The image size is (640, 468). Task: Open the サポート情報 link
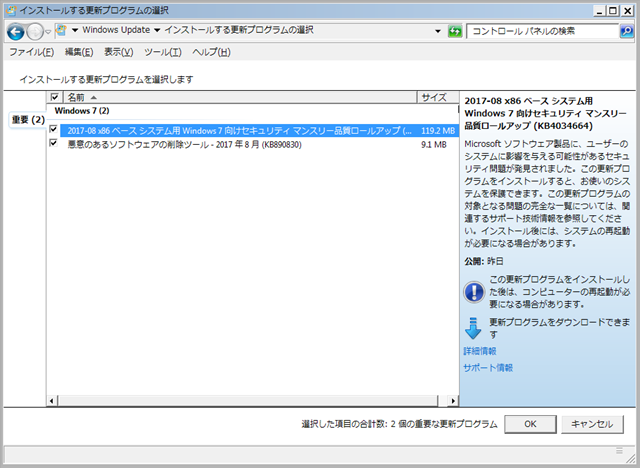[488, 368]
